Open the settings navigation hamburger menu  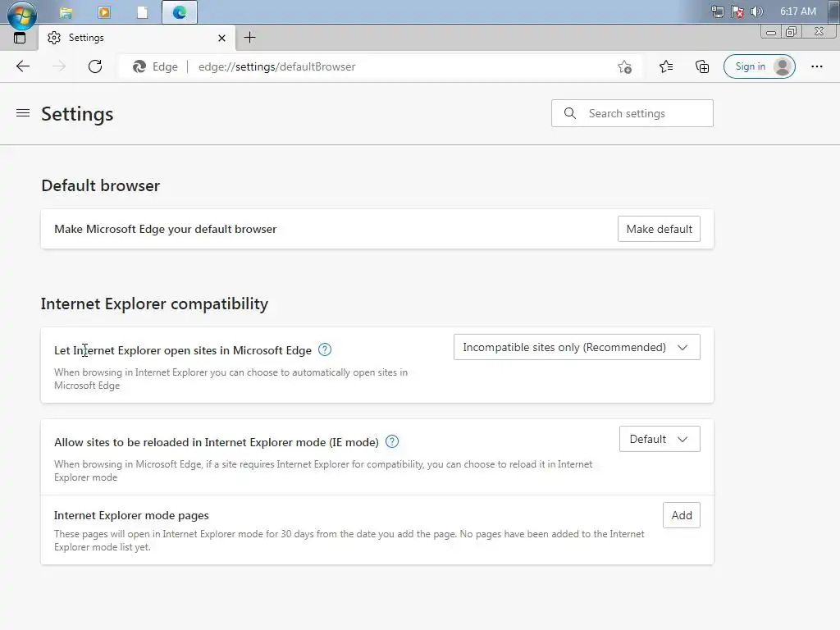pyautogui.click(x=22, y=113)
